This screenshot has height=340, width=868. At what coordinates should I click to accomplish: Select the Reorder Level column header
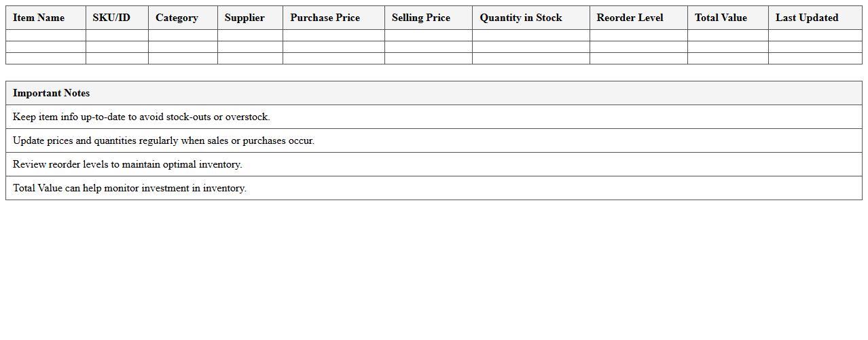point(630,18)
